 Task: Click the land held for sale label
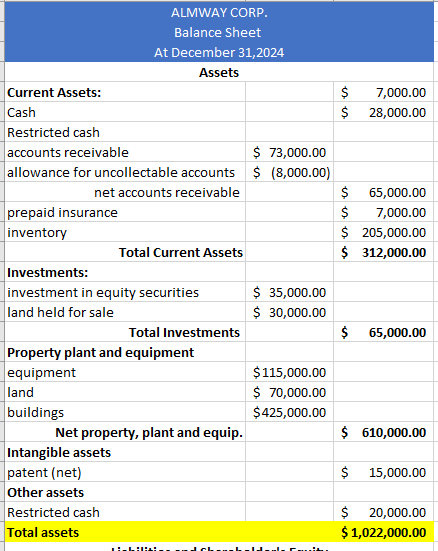pyautogui.click(x=125, y=312)
